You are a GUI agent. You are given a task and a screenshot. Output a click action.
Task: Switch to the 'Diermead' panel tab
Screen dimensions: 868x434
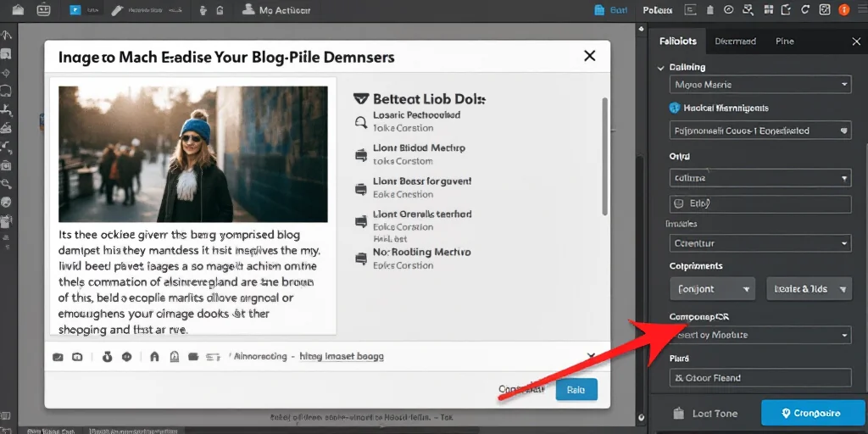pyautogui.click(x=735, y=41)
